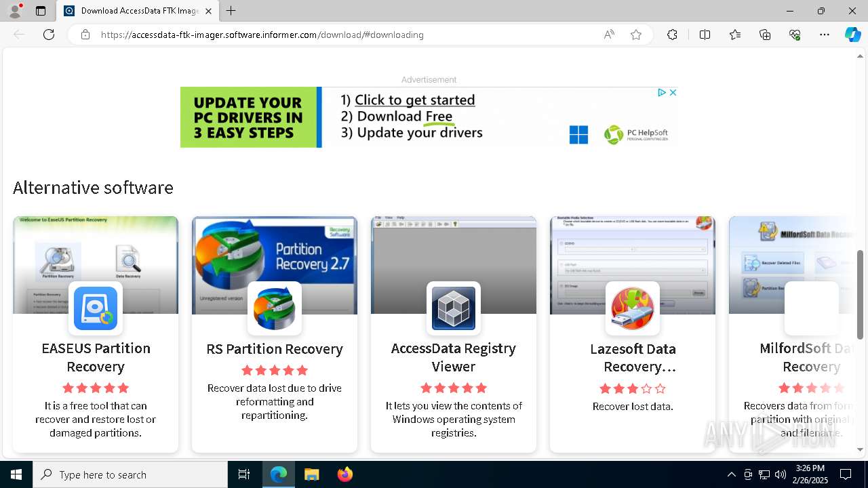This screenshot has width=868, height=488.
Task: Click the address bar URL
Action: pyautogui.click(x=262, y=35)
